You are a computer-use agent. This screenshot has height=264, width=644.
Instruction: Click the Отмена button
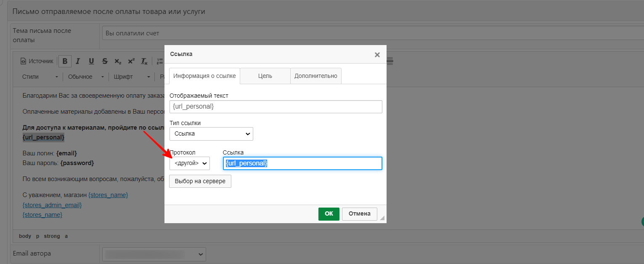coord(360,214)
